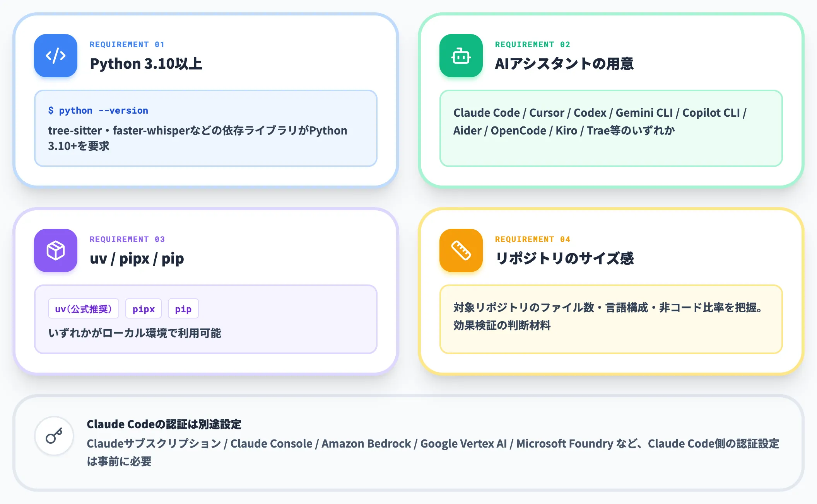This screenshot has width=817, height=504.
Task: Select the uv(公式推奨) tag
Action: (84, 308)
